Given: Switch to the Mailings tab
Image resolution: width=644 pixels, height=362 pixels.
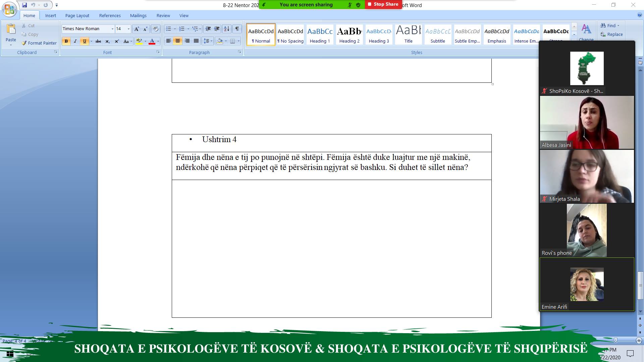Looking at the screenshot, I should (138, 15).
